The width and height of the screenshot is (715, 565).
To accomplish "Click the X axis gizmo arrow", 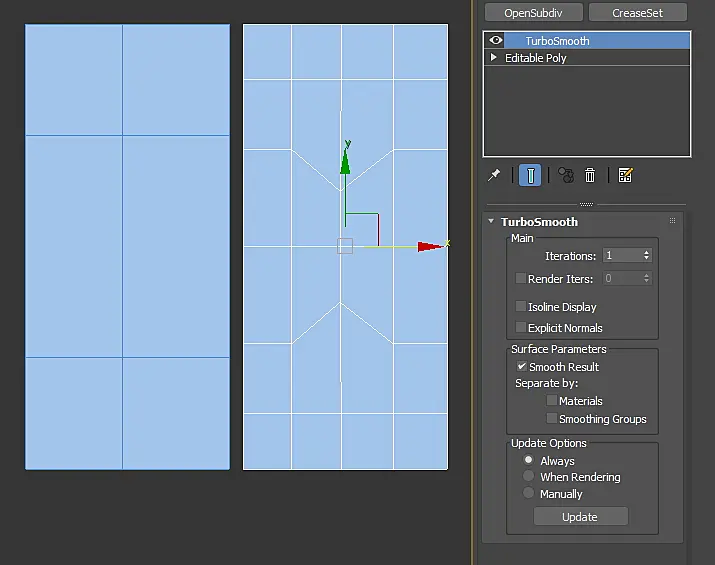I will [431, 246].
